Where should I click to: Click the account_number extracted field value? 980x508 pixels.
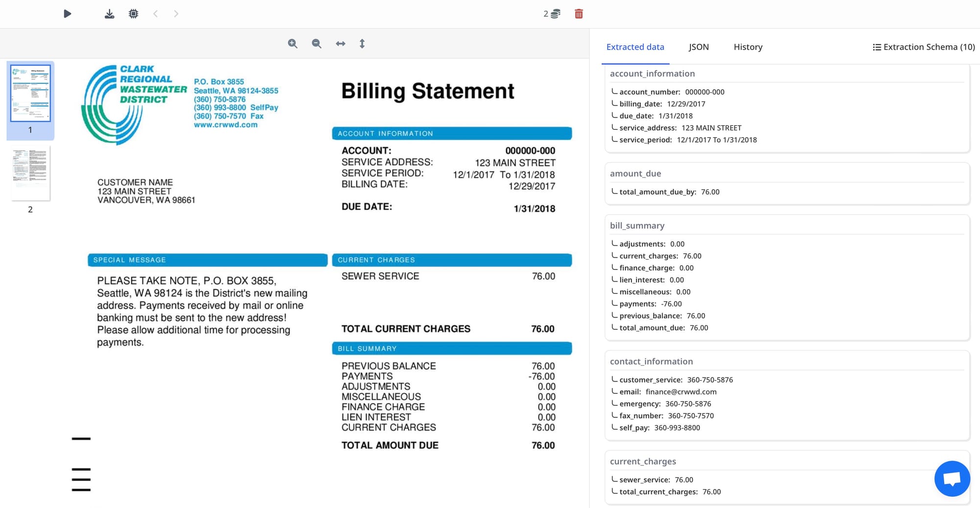(704, 92)
